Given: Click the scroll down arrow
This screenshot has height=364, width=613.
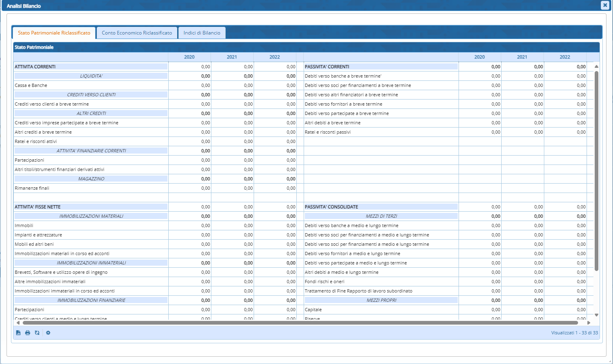Looking at the screenshot, I should 596,315.
